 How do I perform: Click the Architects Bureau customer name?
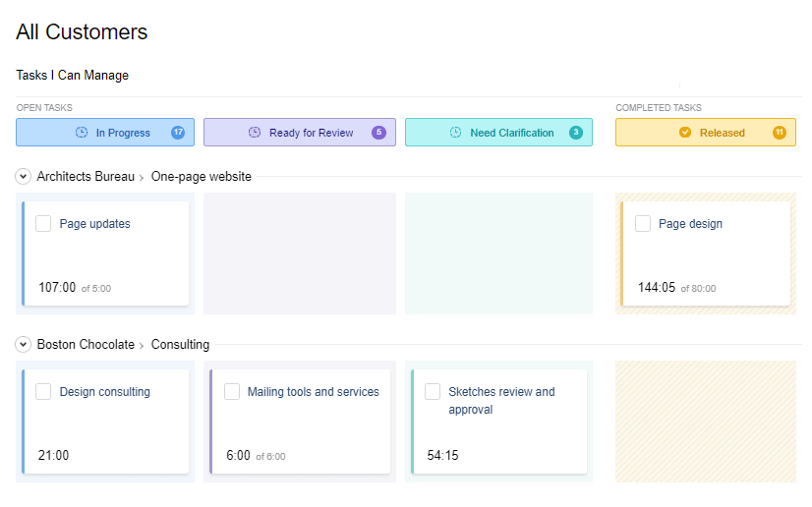[86, 177]
